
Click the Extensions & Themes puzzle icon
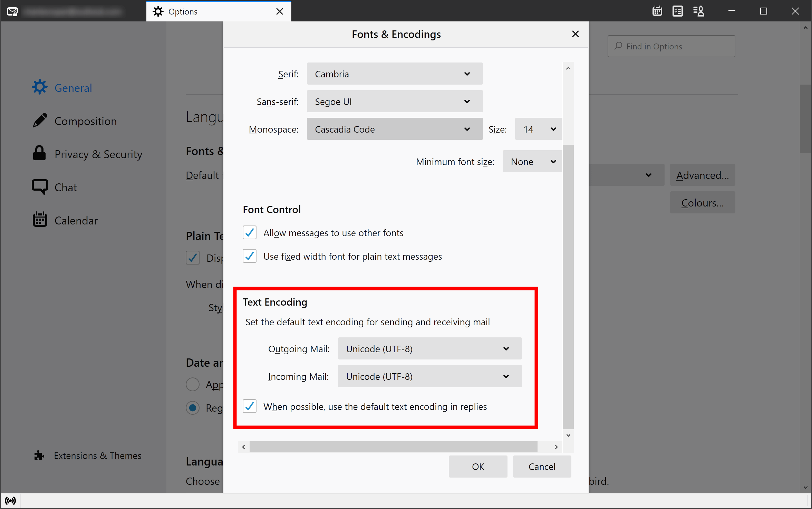[x=39, y=455]
